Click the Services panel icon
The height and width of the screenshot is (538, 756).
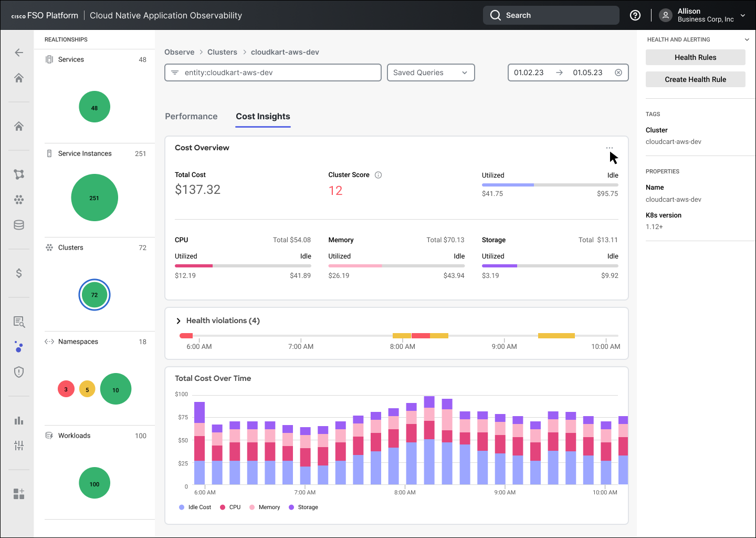(49, 59)
